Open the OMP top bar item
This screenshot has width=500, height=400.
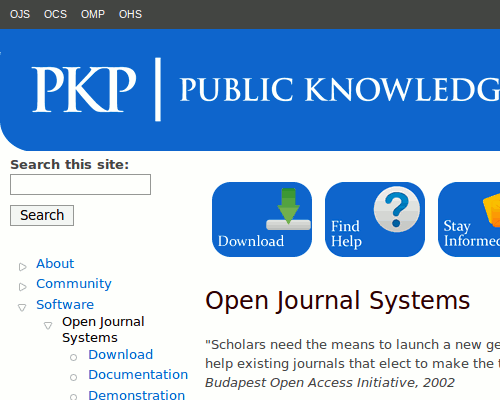pyautogui.click(x=93, y=14)
